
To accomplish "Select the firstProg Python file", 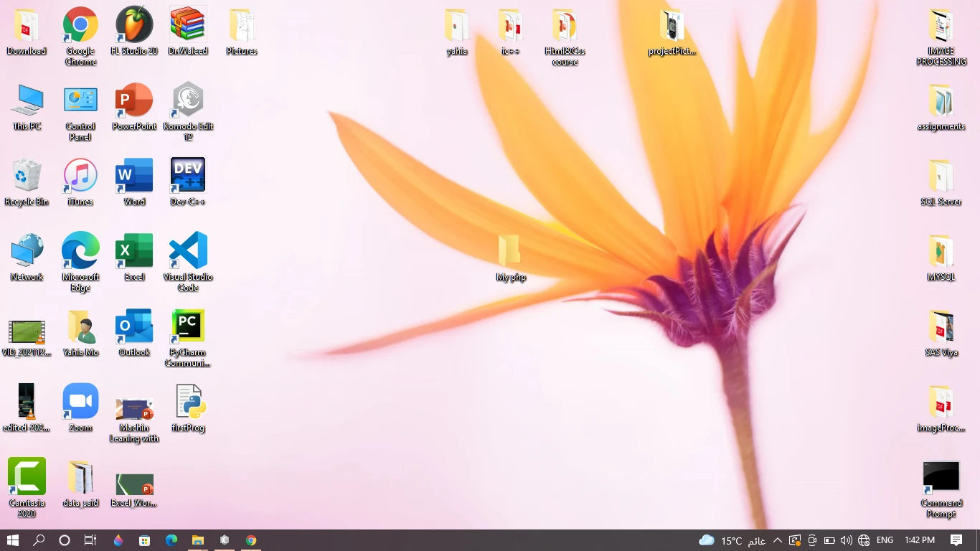I will pos(189,402).
